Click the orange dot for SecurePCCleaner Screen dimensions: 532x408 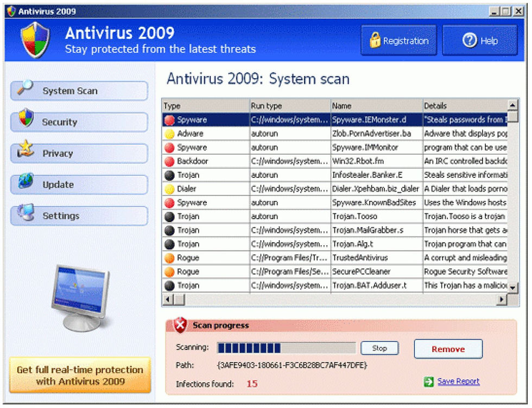coord(169,272)
